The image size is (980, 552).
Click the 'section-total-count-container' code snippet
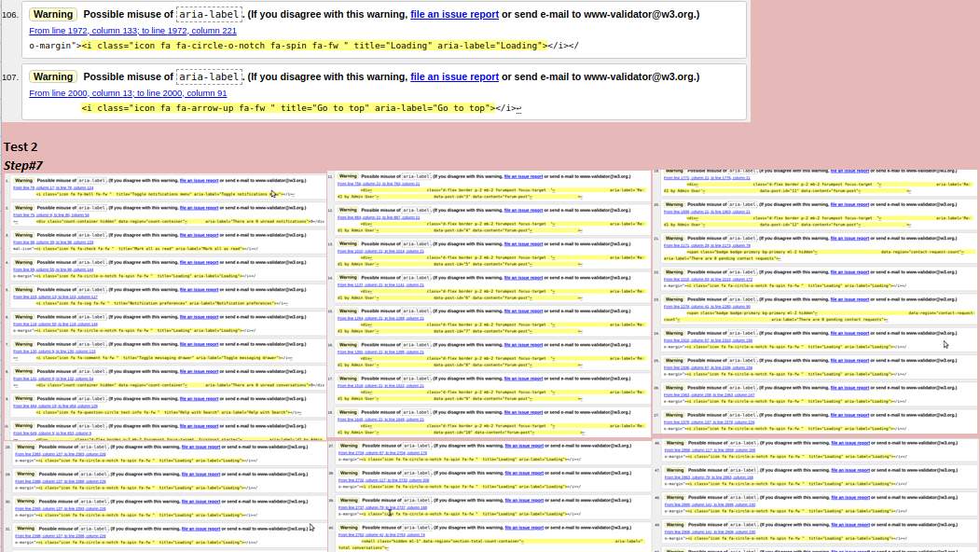(x=490, y=544)
